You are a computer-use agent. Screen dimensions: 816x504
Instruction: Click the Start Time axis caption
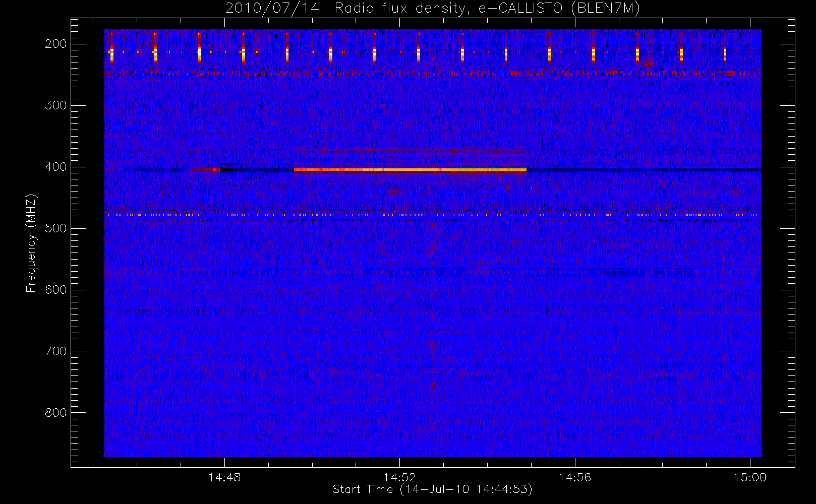click(432, 489)
